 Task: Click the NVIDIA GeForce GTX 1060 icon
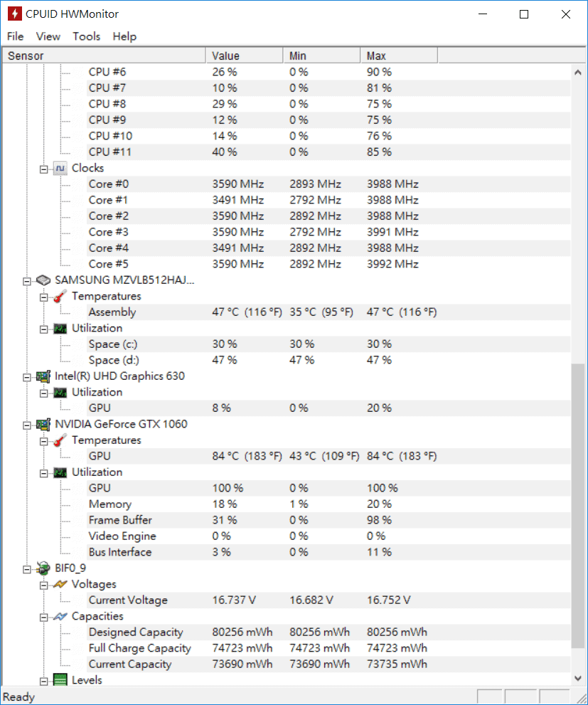point(43,424)
